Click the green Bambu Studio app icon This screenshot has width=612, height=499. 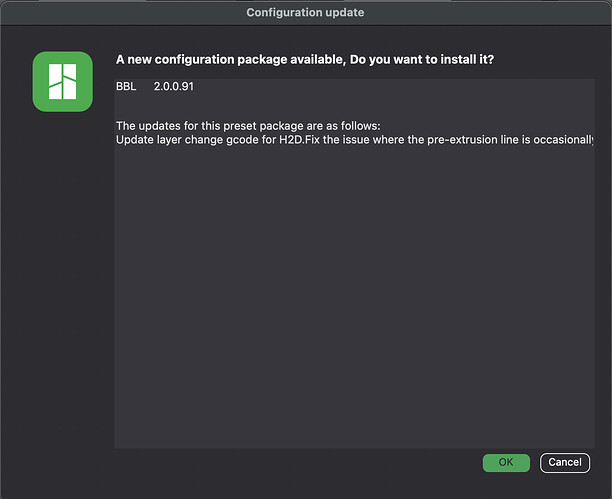[x=62, y=82]
